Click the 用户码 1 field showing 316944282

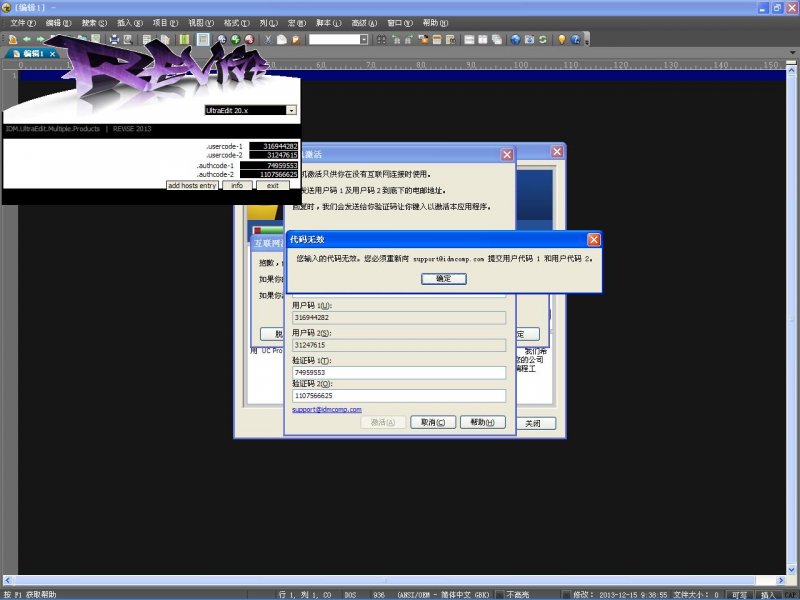[399, 317]
